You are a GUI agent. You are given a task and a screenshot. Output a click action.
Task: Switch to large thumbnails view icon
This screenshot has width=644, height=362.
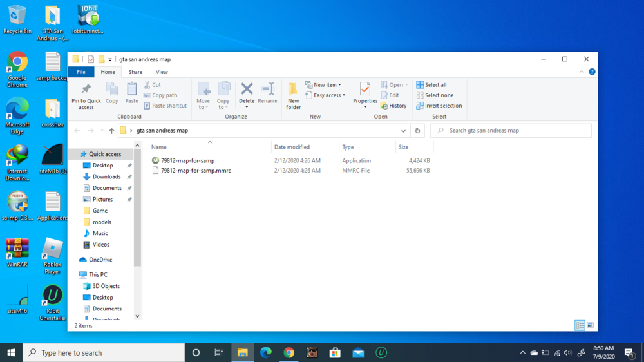590,325
